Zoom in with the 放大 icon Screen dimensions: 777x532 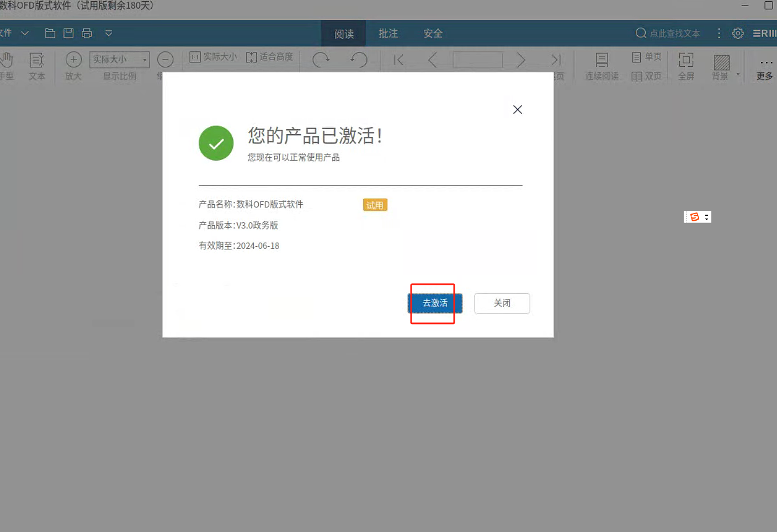click(73, 60)
